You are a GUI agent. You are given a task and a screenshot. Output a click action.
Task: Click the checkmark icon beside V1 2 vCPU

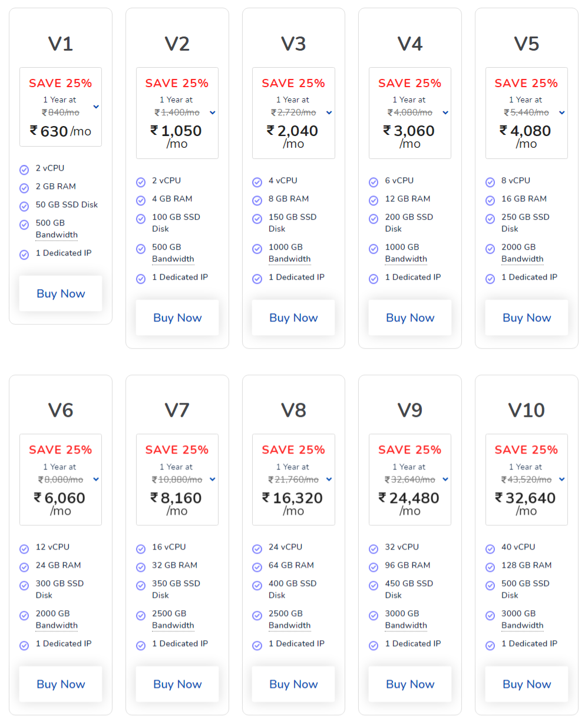click(24, 170)
